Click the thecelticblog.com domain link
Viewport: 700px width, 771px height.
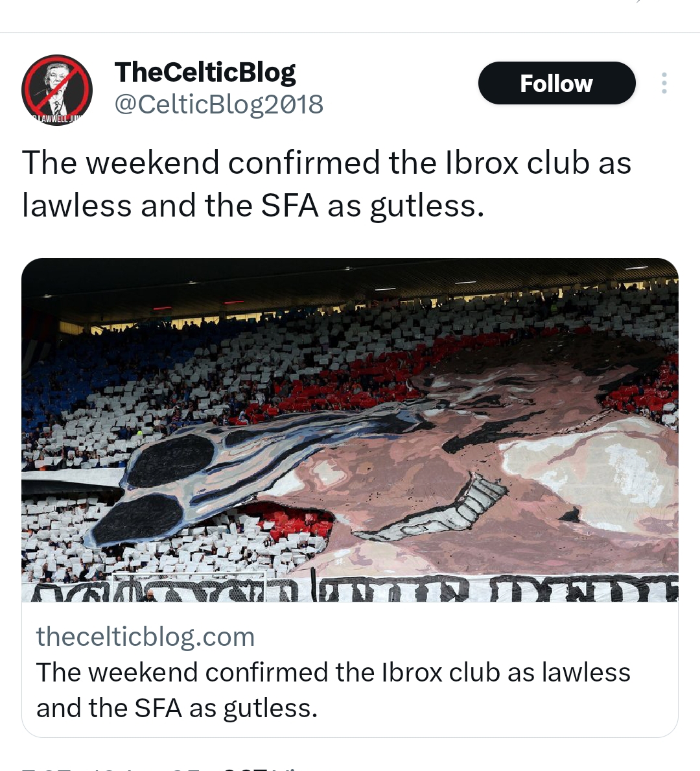tap(145, 636)
